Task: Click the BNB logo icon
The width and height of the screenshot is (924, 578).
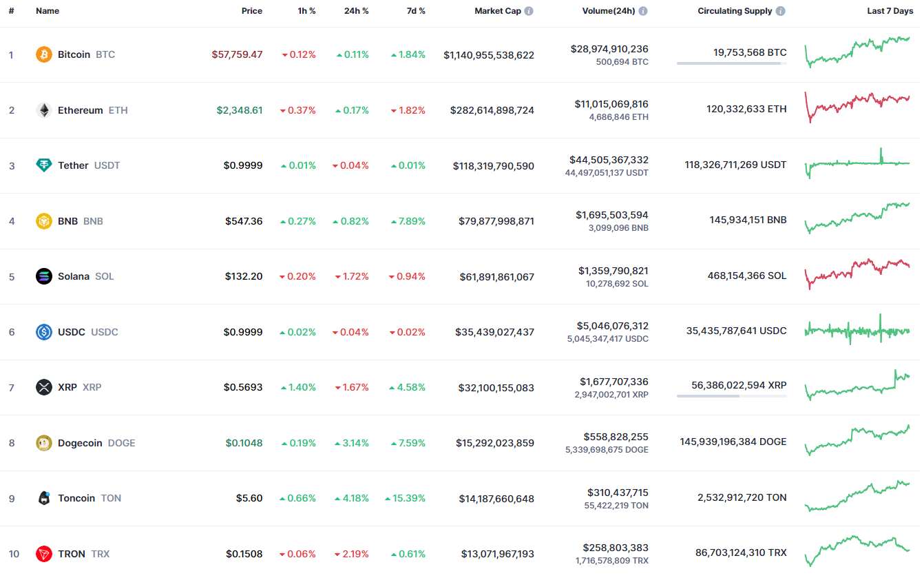Action: coord(44,221)
